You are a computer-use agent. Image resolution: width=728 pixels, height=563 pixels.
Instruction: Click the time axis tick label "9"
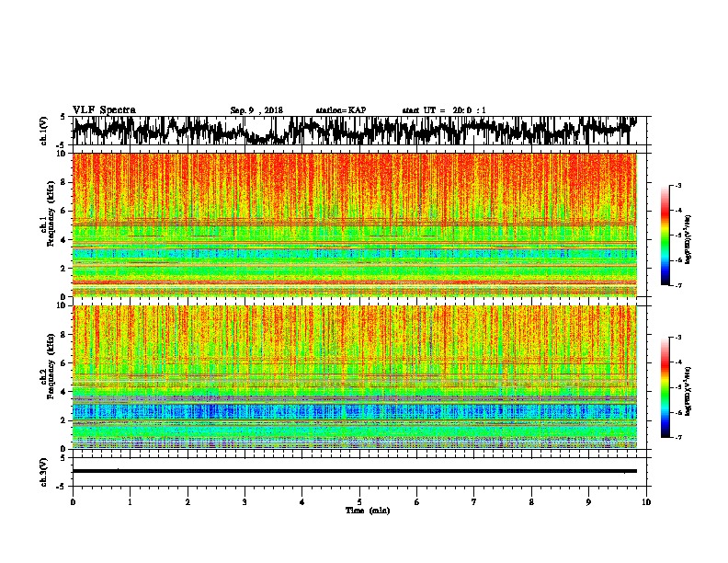tap(588, 502)
